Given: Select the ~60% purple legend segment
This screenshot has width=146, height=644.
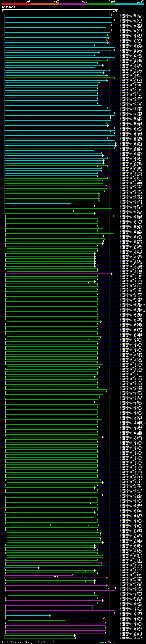Looking at the screenshot, I should (73, 4).
